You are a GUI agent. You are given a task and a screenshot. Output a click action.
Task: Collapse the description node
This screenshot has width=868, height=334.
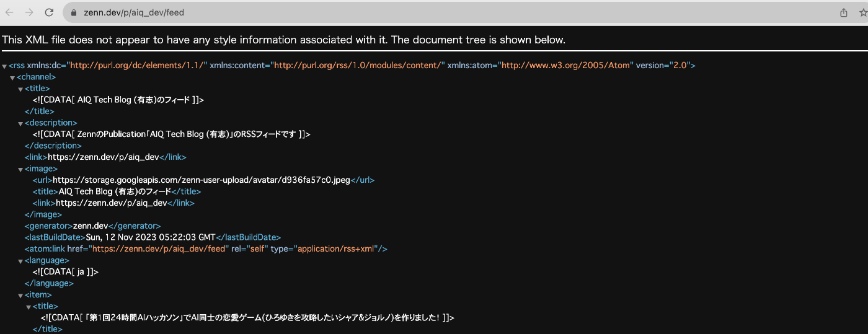point(20,123)
